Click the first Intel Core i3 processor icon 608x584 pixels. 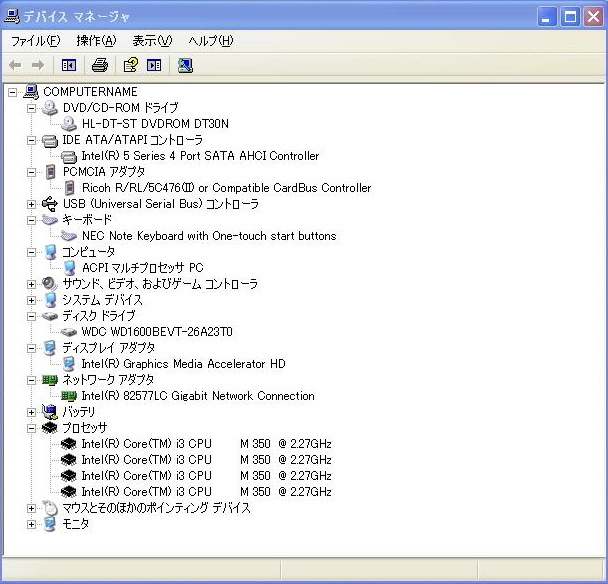69,444
